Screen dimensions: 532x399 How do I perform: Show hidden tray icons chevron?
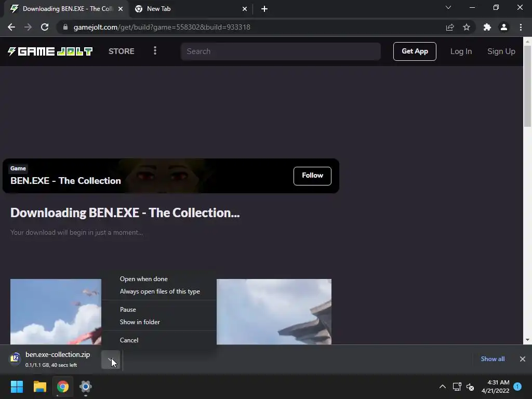(443, 387)
